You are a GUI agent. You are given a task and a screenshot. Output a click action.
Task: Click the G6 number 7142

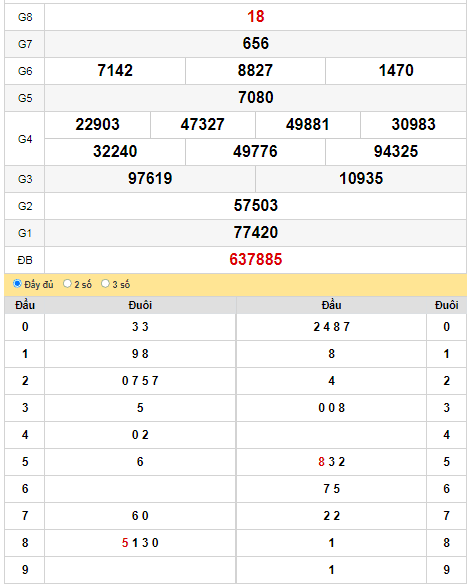(x=115, y=70)
